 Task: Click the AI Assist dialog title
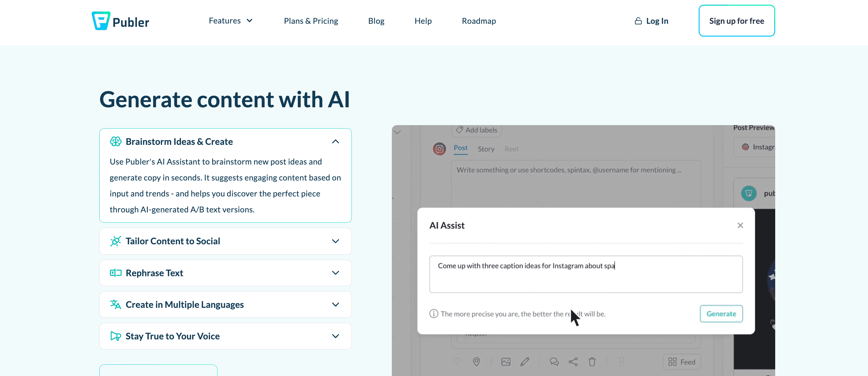pos(447,225)
